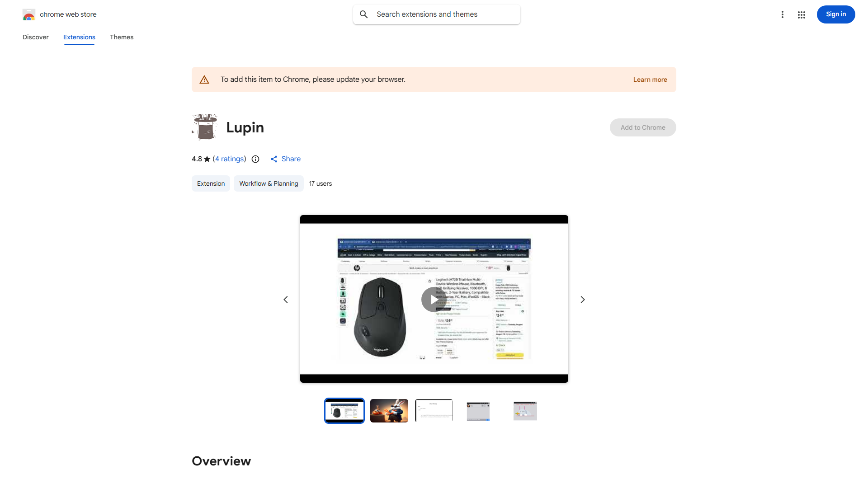Switch to the Themes tab
This screenshot has height=488, width=868.
click(x=122, y=37)
